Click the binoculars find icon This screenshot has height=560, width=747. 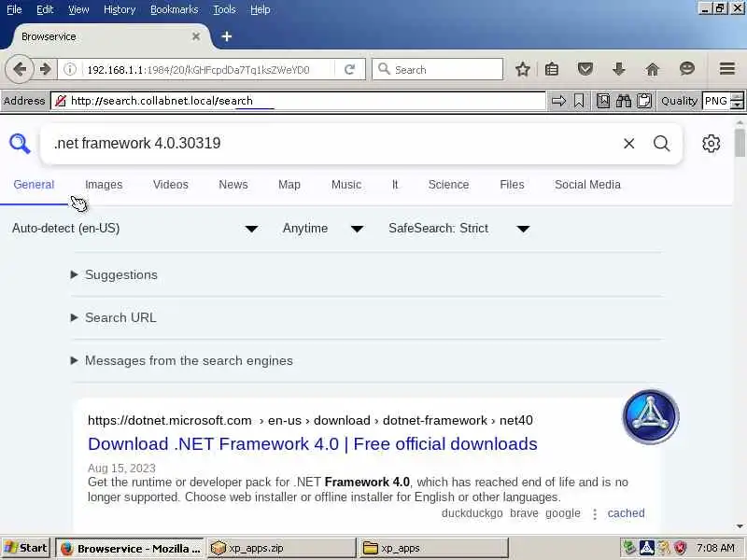coord(623,101)
